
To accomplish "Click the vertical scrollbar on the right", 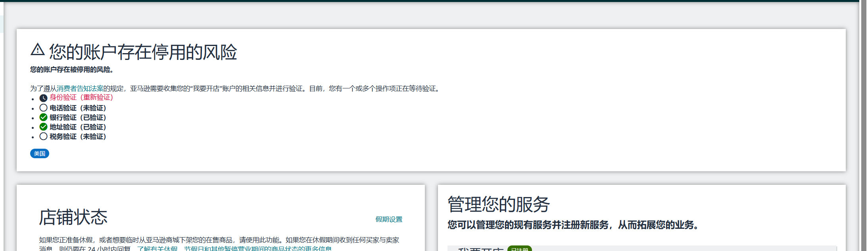I will (863, 119).
